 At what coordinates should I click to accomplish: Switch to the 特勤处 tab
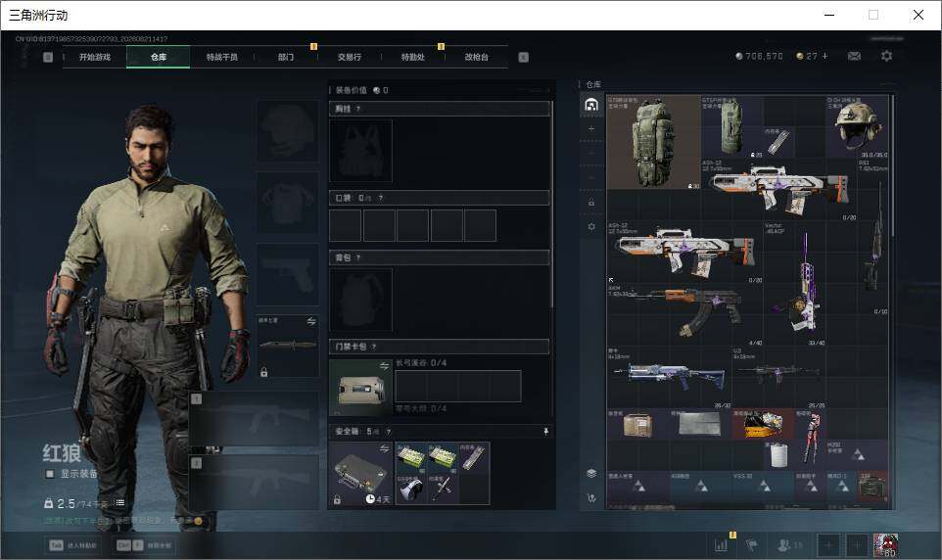413,57
